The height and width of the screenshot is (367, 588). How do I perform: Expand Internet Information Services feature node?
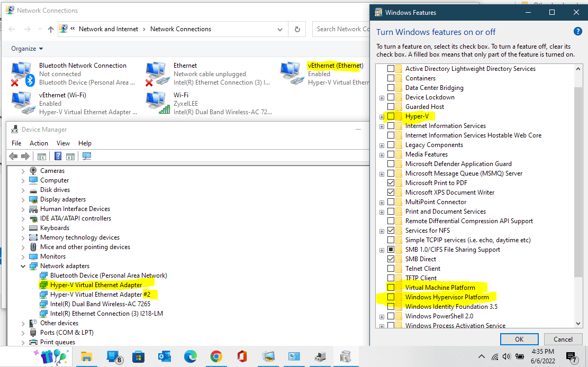click(382, 126)
